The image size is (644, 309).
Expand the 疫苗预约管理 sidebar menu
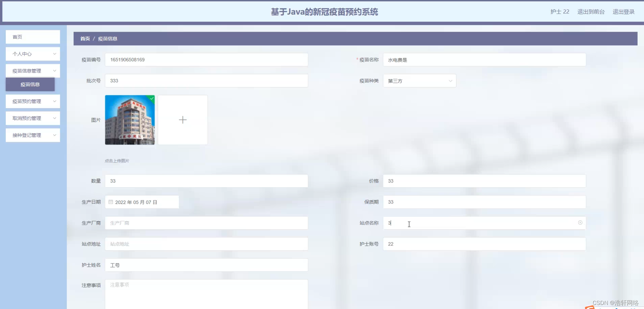pyautogui.click(x=33, y=101)
